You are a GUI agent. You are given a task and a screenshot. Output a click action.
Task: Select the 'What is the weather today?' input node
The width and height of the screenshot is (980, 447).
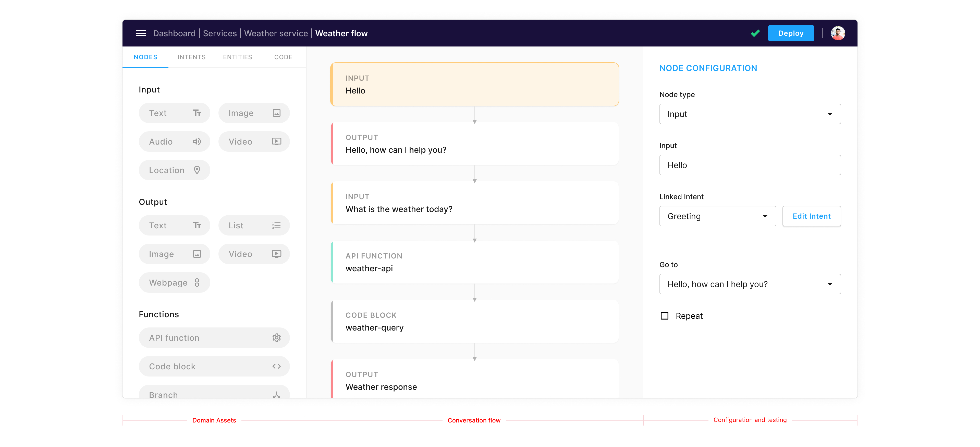click(474, 203)
